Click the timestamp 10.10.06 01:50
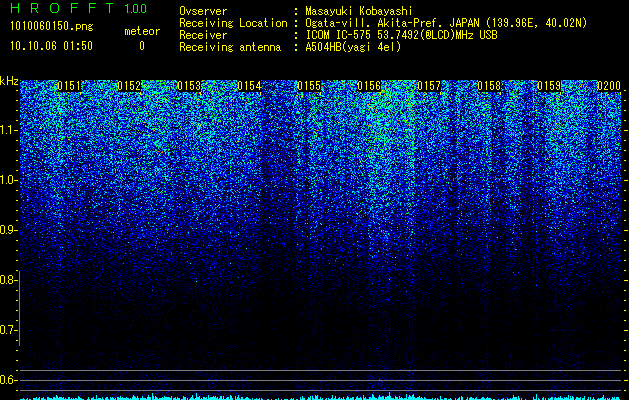Image resolution: width=629 pixels, height=400 pixels. point(51,46)
